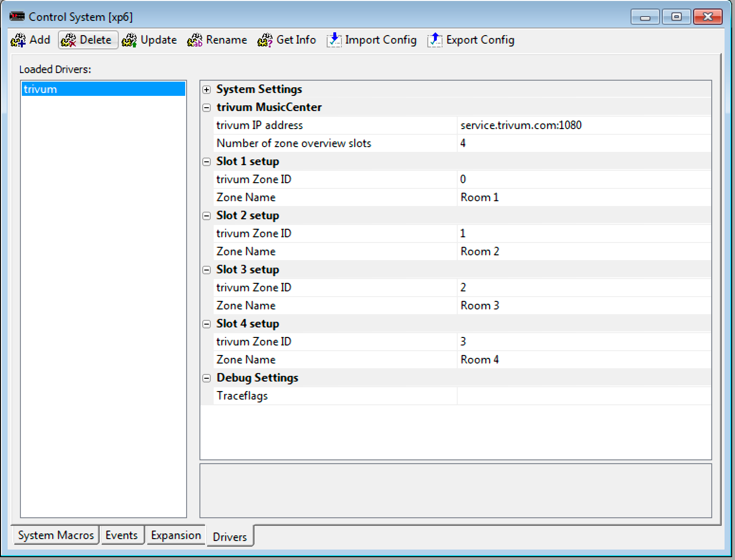This screenshot has height=560, width=735.
Task: Edit Slot 4 trivum Zone ID value 3
Action: coord(584,342)
